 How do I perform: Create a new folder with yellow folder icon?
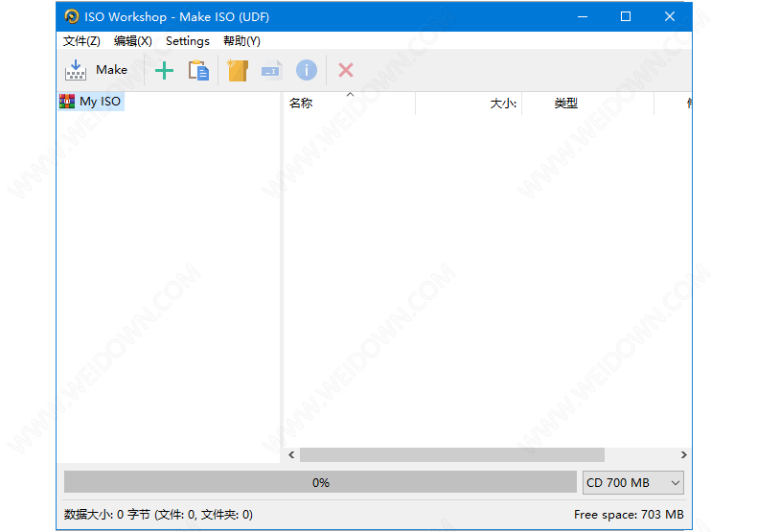(x=238, y=71)
